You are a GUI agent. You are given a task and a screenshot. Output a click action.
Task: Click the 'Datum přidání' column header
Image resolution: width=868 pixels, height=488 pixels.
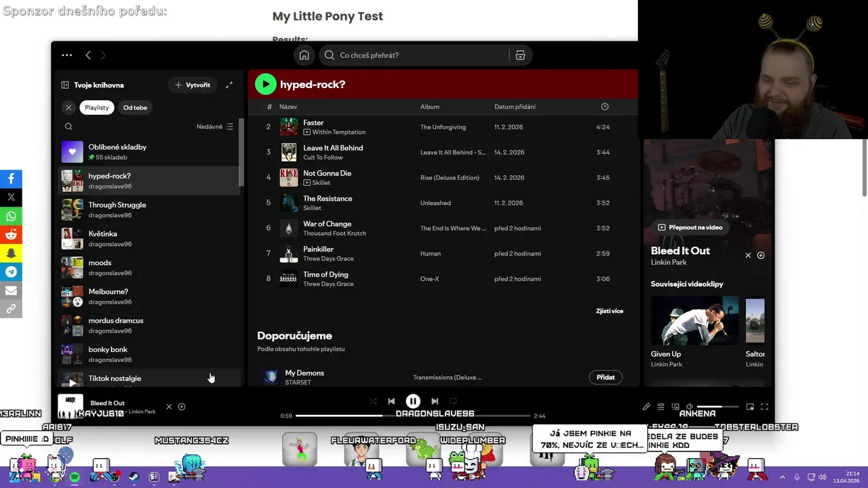click(515, 106)
